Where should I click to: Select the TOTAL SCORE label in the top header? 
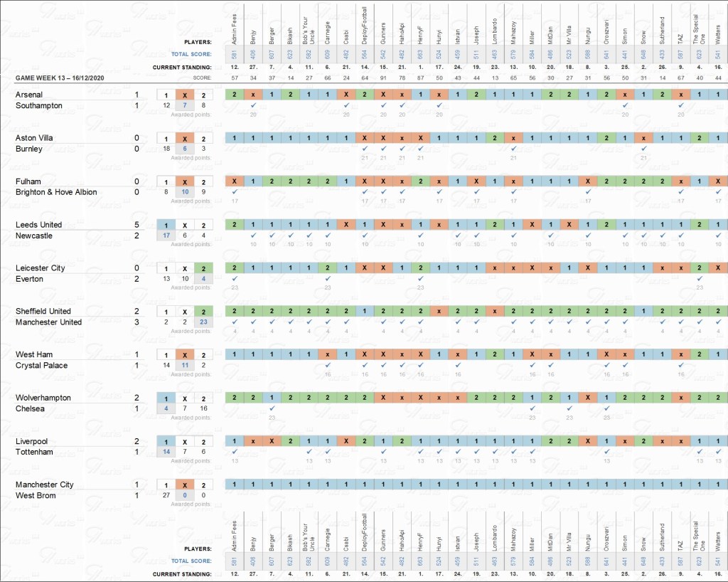[x=191, y=53]
